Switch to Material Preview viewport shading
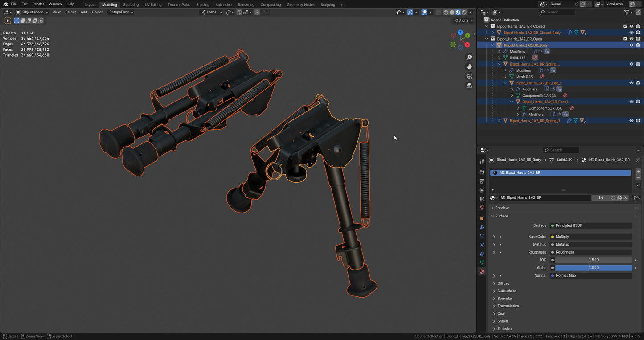This screenshot has height=340, width=644. click(x=458, y=12)
